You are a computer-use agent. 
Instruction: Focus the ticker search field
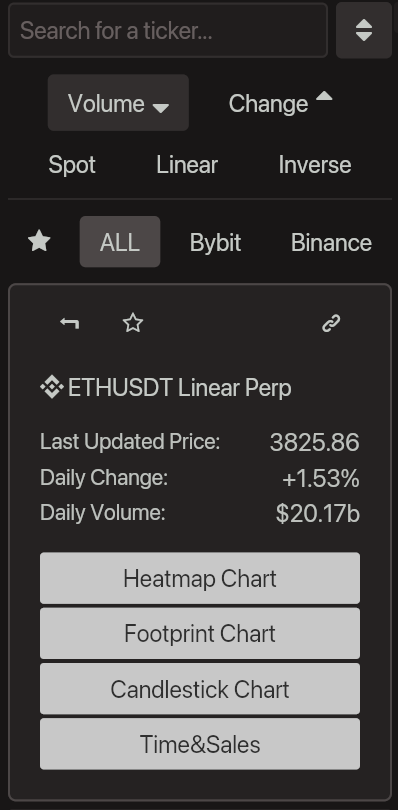[x=168, y=30]
